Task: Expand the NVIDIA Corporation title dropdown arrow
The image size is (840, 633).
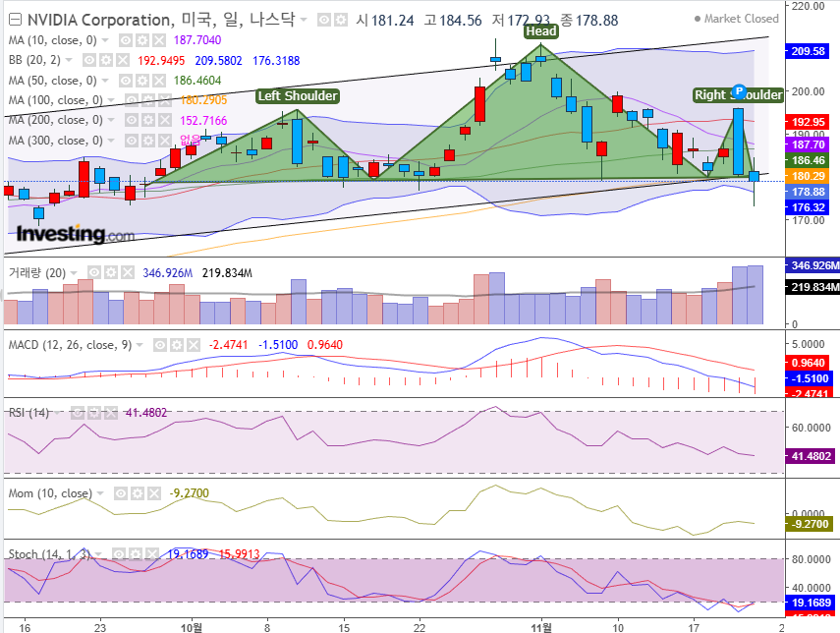Action: pyautogui.click(x=304, y=20)
